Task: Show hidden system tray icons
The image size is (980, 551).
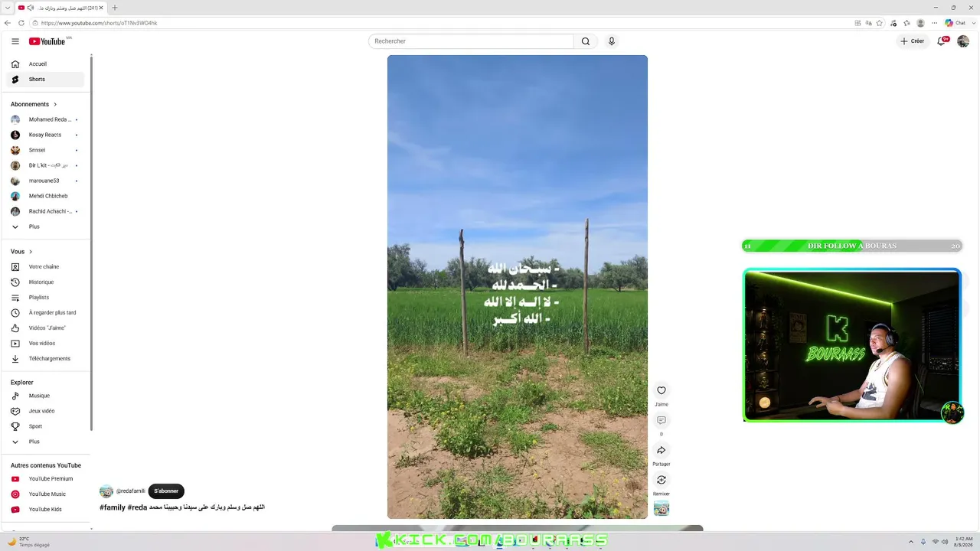Action: pos(910,542)
